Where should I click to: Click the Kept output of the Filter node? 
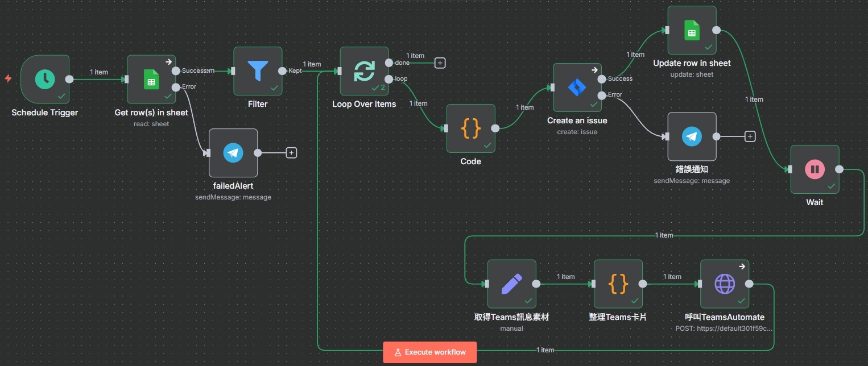coord(282,71)
